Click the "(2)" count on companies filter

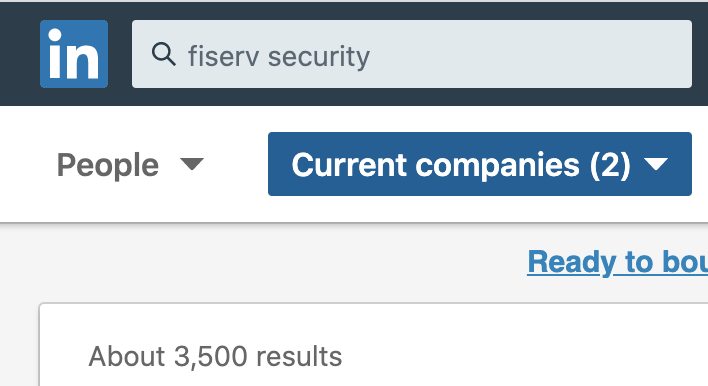(610, 165)
